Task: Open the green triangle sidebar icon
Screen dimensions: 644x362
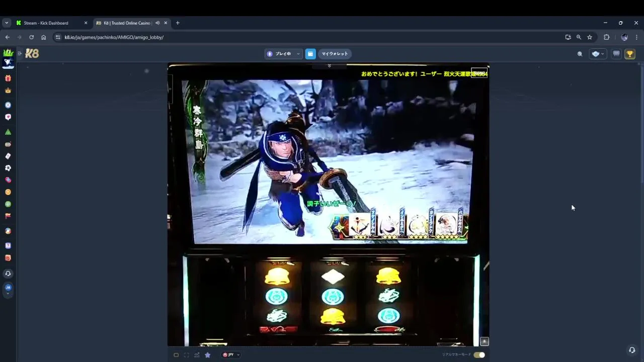Action: pos(8,132)
